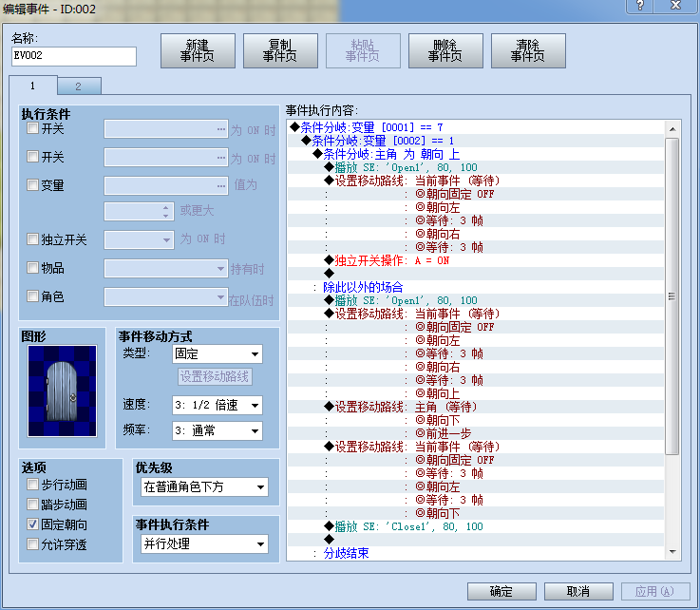700x610 pixels.
Task: Switch to event page tab 1
Action: (32, 86)
